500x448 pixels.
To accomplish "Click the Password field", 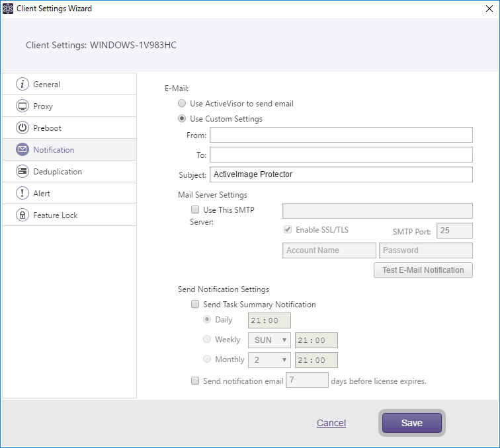I will [x=426, y=250].
